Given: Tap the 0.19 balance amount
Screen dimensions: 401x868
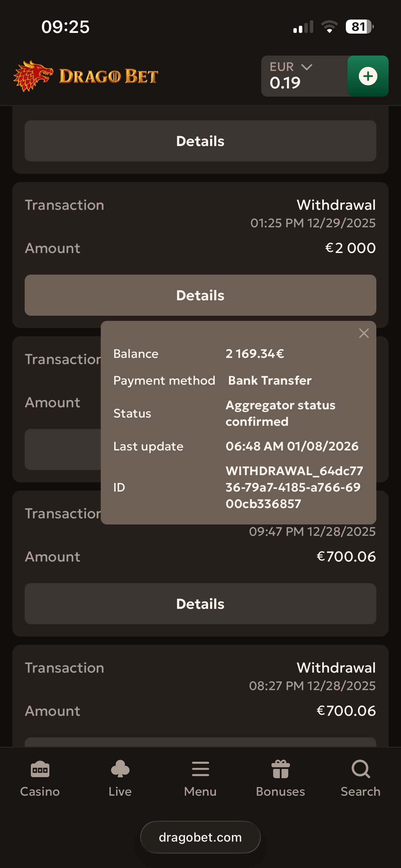Looking at the screenshot, I should point(285,83).
